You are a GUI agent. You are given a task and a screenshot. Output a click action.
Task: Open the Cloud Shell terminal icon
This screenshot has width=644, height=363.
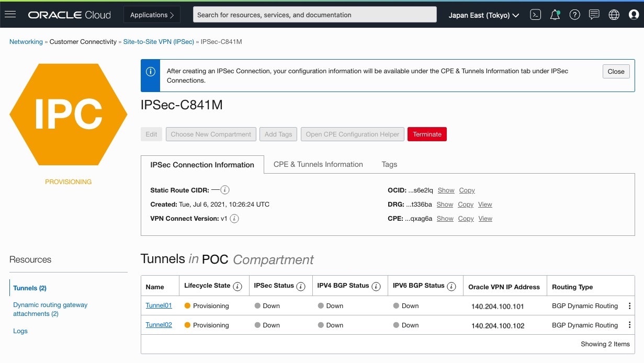(x=535, y=15)
